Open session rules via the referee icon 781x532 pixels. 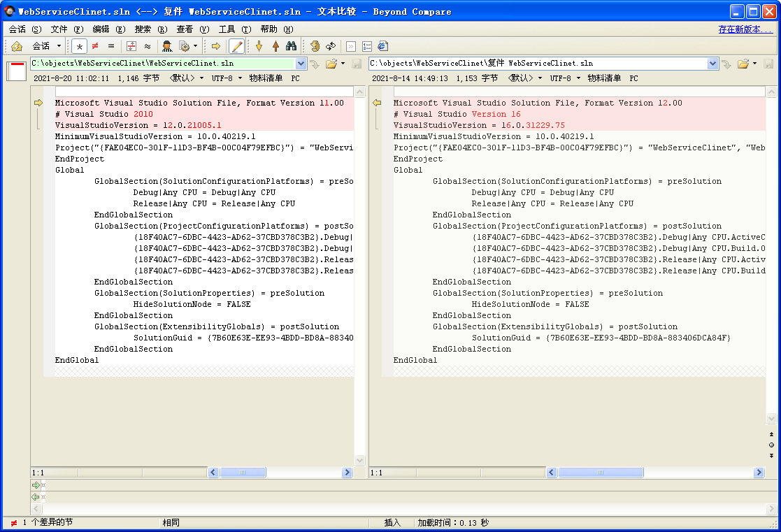(x=168, y=46)
